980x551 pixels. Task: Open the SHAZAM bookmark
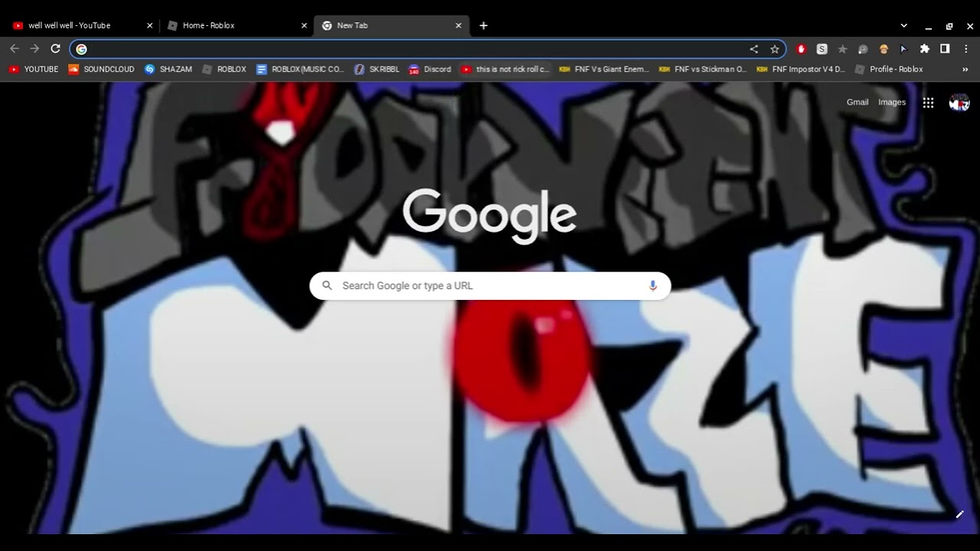click(168, 69)
